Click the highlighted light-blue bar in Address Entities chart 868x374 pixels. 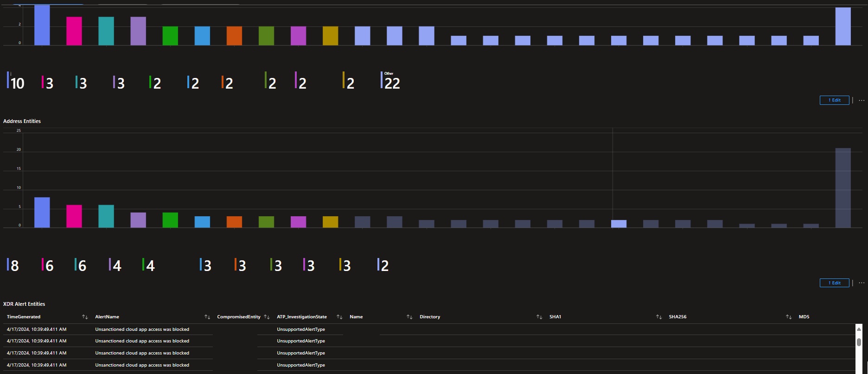619,224
